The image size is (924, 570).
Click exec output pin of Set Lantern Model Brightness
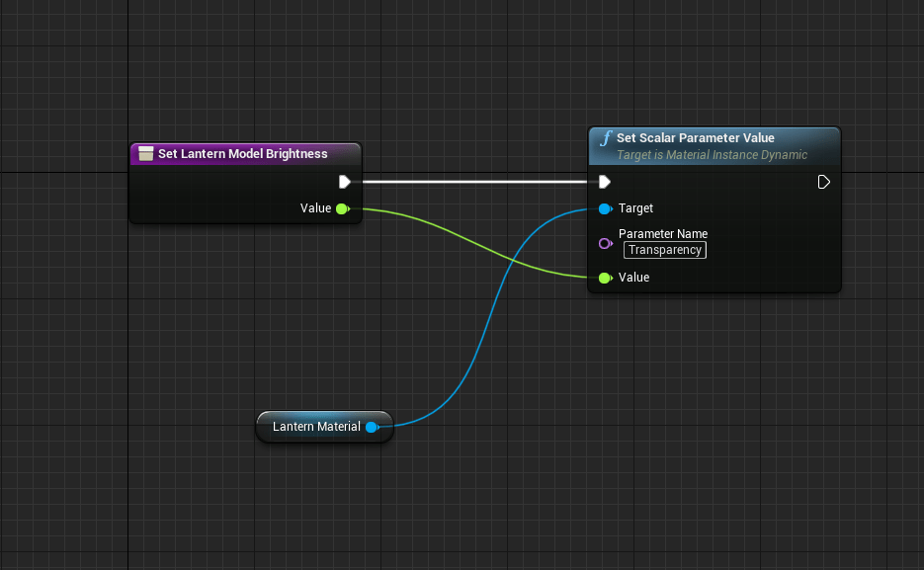[344, 182]
